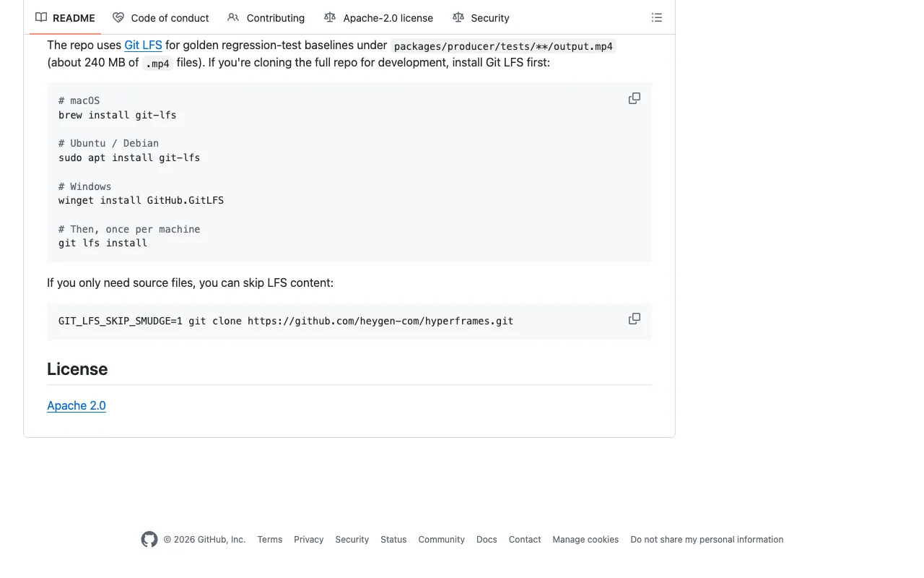Click the '.mp4' inline code snippet
Viewport: 924px width, 578px height.
click(157, 64)
